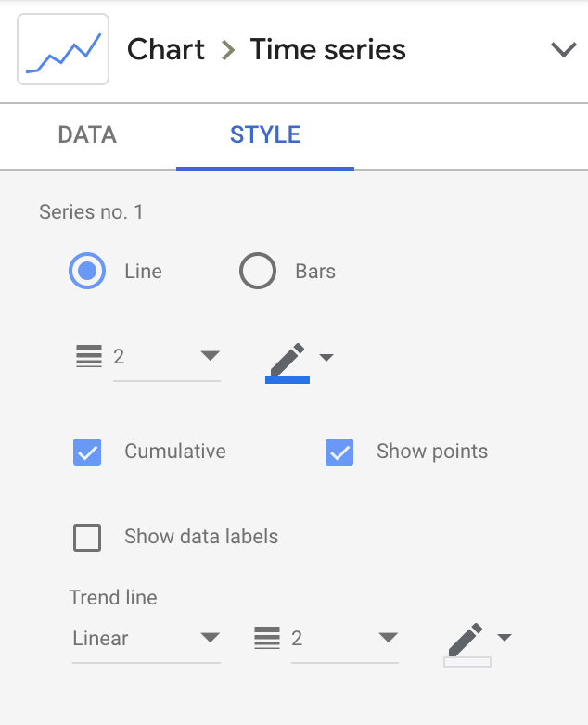Switch to the DATA tab
Viewport: 588px width, 725px height.
(x=87, y=135)
